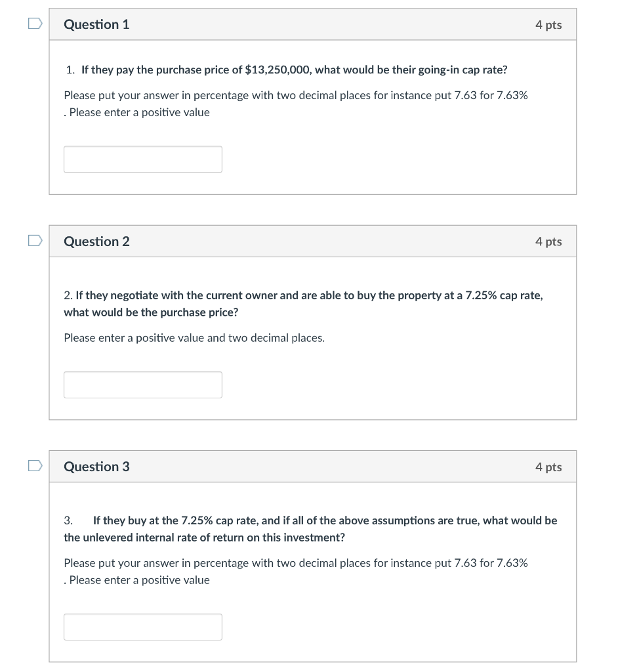This screenshot has height=672, width=618.
Task: Toggle the flag marker on the IRR question
Action: coord(36,466)
